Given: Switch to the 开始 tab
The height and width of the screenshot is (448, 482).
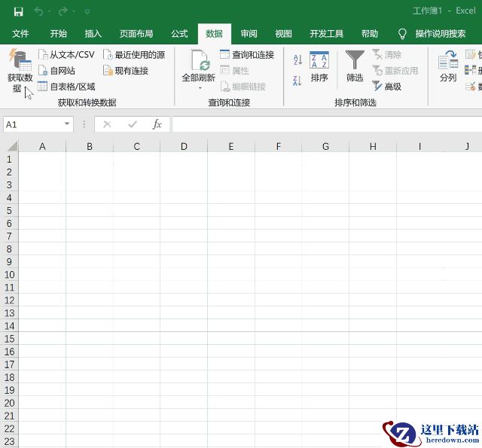Looking at the screenshot, I should [x=59, y=33].
